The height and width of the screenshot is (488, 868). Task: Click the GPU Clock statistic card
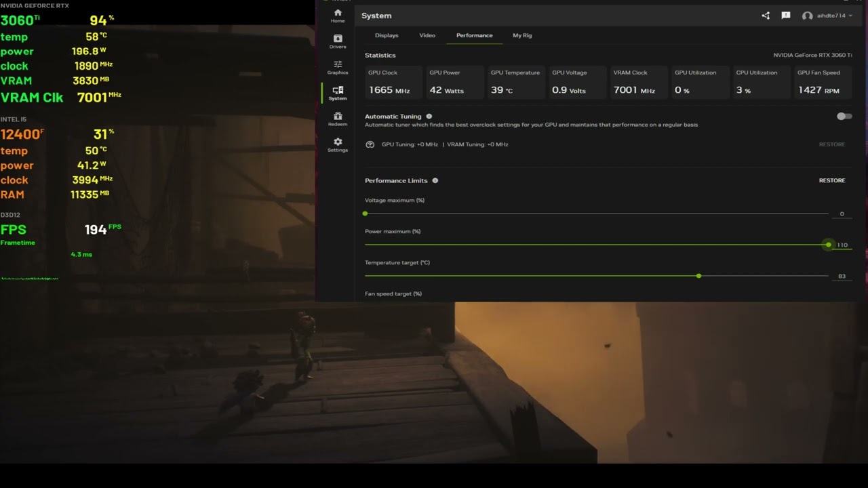[393, 82]
